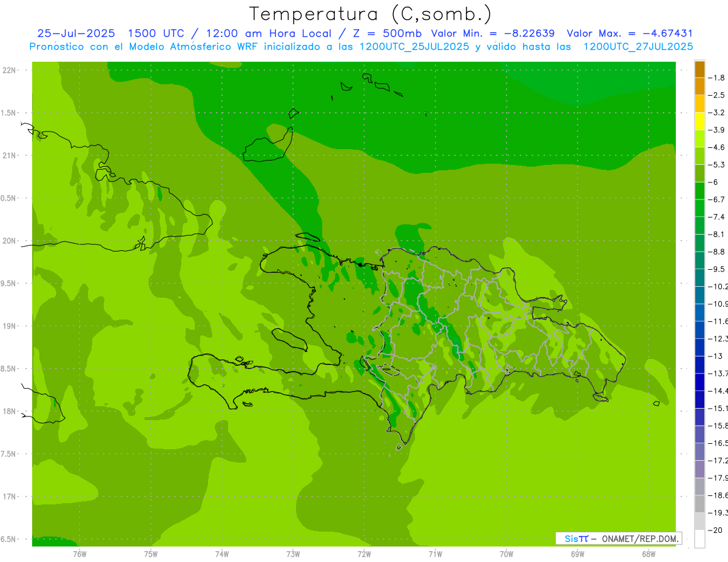Image resolution: width=728 pixels, height=562 pixels.
Task: Click the '72W' longitude axis label
Action: (364, 554)
